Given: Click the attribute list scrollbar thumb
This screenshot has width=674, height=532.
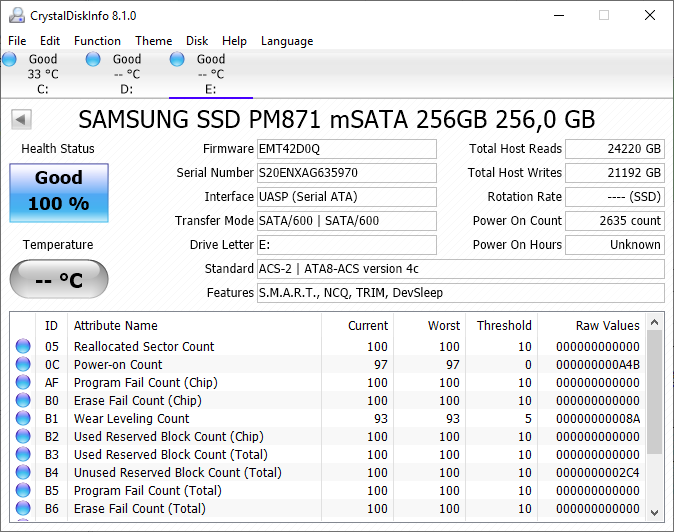Looking at the screenshot, I should (655, 392).
